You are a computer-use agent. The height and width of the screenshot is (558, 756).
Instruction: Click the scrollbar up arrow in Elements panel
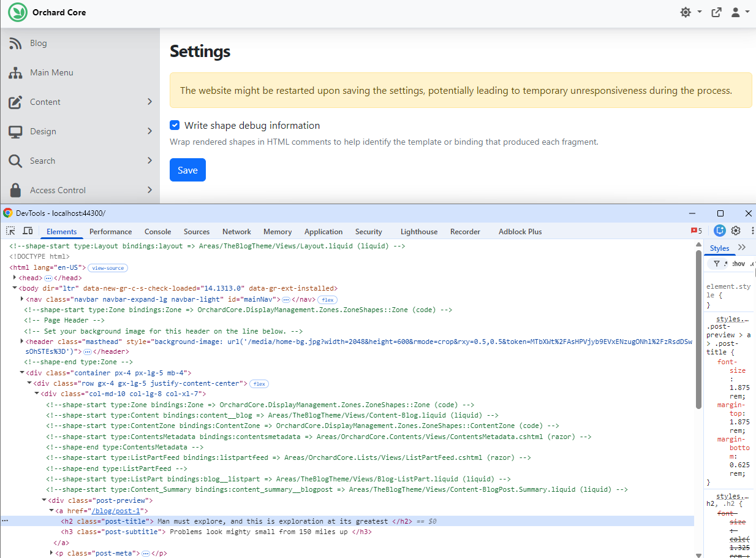tap(699, 245)
